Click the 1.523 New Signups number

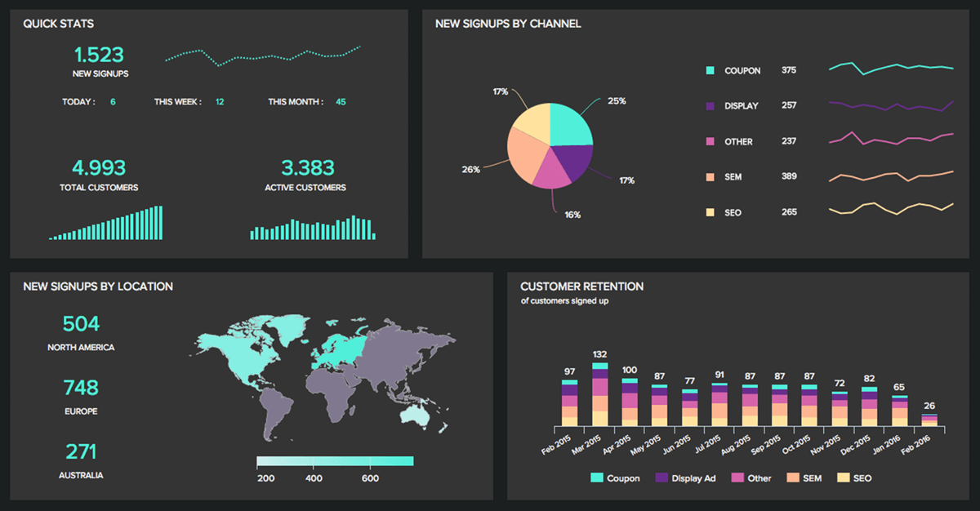coord(99,56)
